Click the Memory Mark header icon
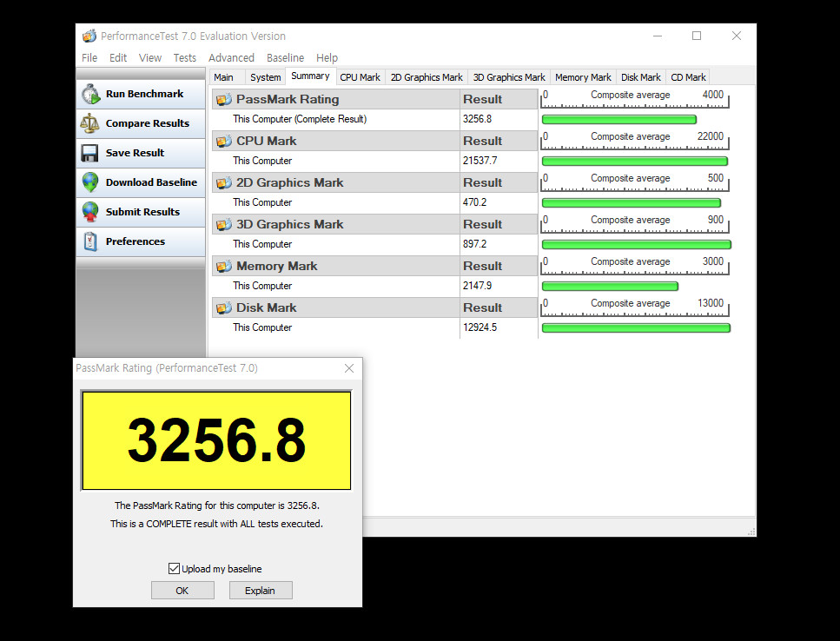The height and width of the screenshot is (641, 840). click(x=223, y=266)
